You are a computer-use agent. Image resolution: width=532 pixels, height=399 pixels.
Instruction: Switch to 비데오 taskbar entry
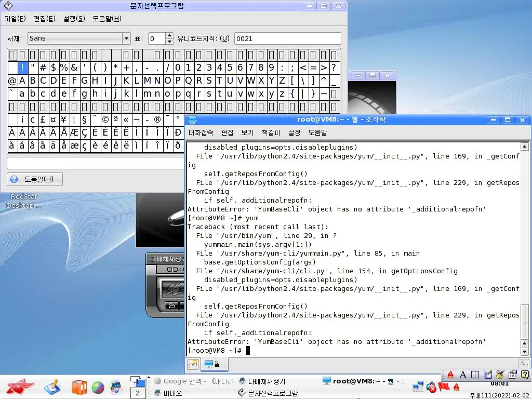pyautogui.click(x=168, y=393)
